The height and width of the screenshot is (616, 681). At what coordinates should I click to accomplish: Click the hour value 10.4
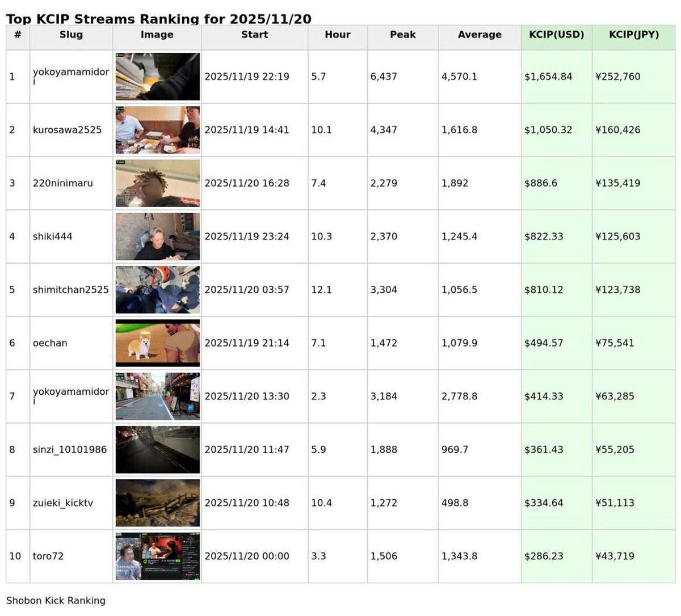tap(321, 503)
